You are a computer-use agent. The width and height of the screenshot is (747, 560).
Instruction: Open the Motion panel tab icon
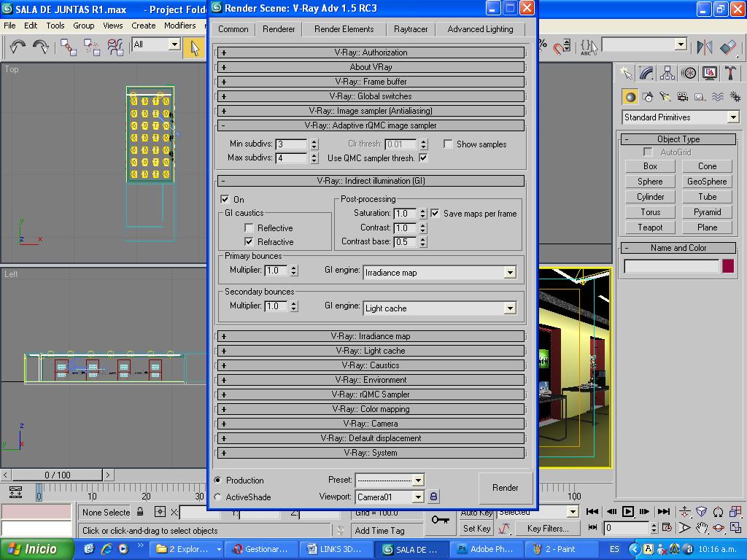(689, 73)
